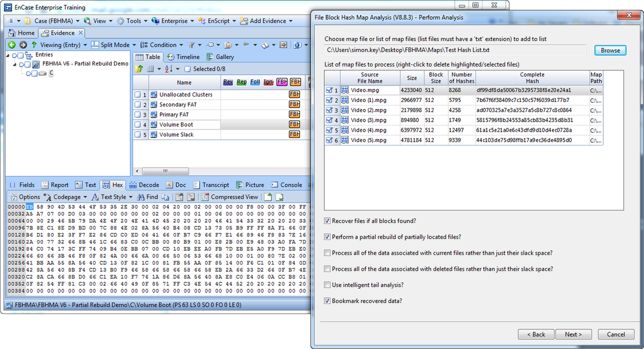Screen dimensions: 644x349
Task: Open the Transcript tab
Action: pos(211,185)
